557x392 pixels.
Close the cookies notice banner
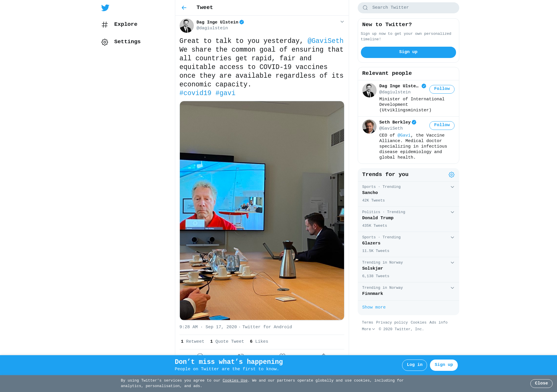541,383
